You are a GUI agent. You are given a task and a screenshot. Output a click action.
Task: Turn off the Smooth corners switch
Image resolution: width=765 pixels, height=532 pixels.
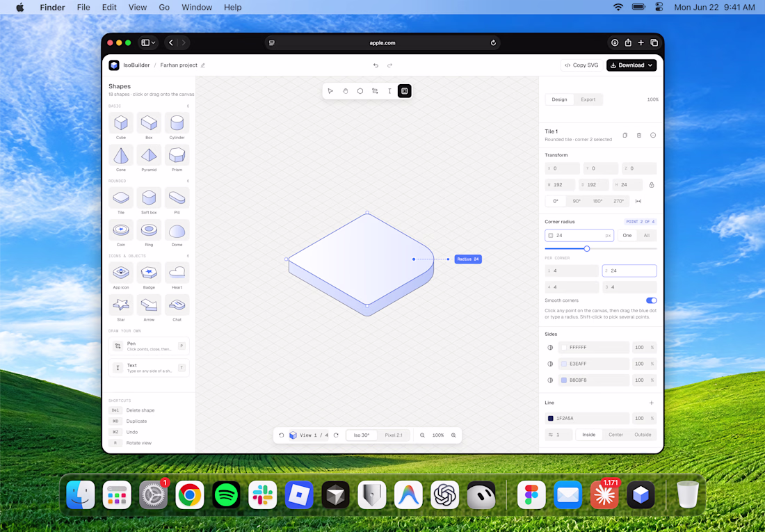click(x=652, y=300)
